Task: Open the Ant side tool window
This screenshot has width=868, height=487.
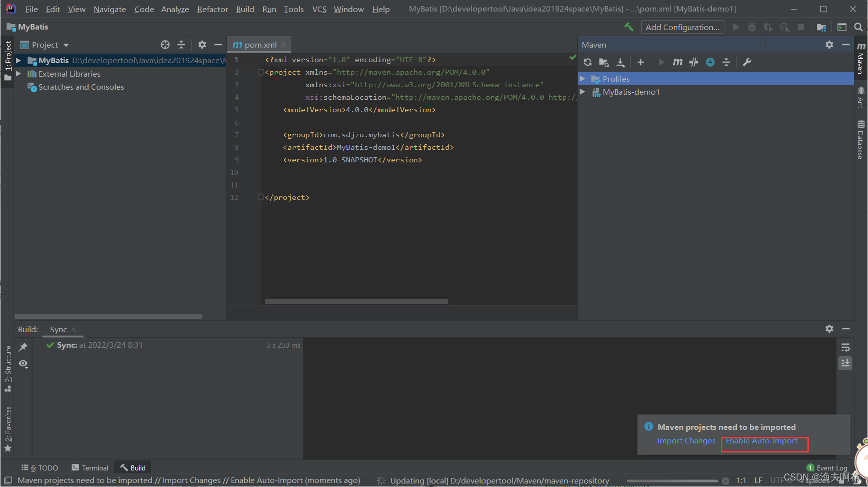Action: tap(860, 97)
